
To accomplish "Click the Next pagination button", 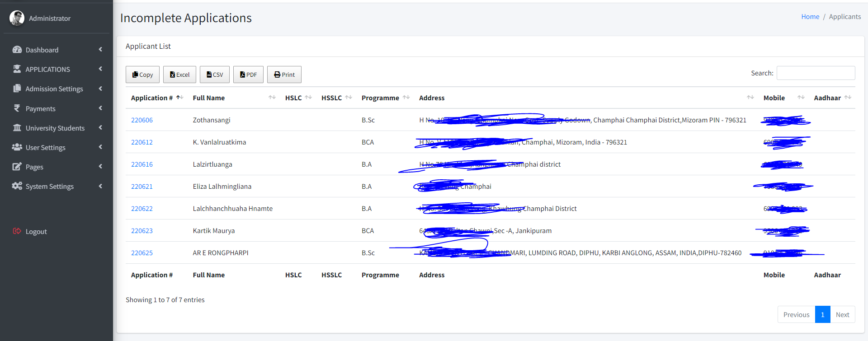I will [842, 314].
